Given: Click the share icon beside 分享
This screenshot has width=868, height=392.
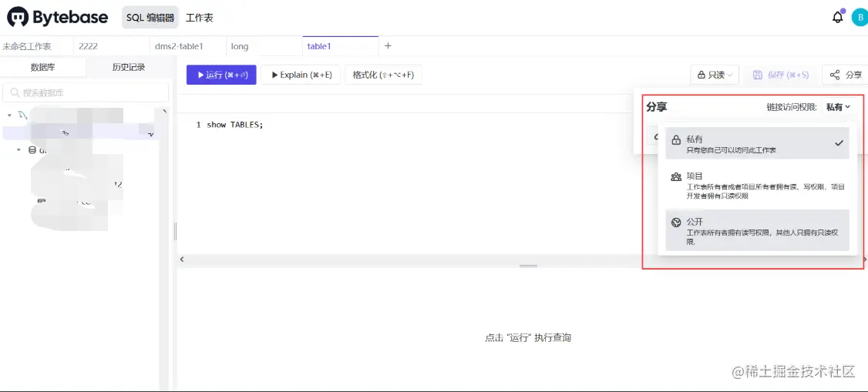Looking at the screenshot, I should point(835,75).
